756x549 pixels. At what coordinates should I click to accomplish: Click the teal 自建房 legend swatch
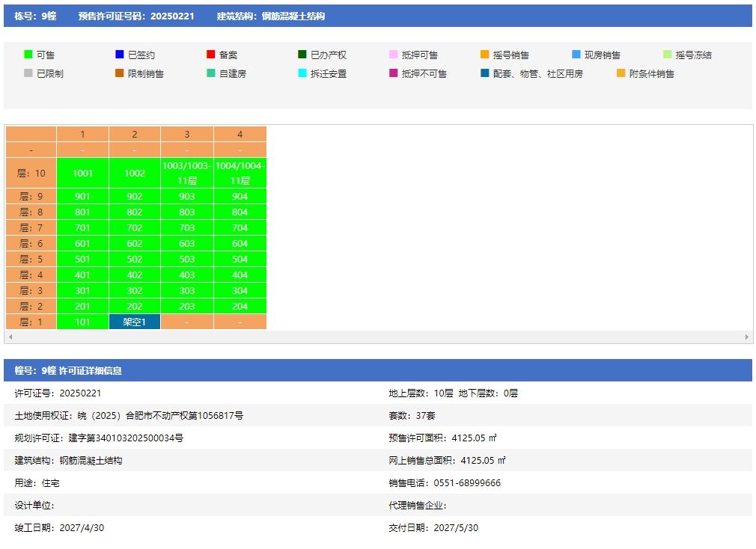coord(210,73)
